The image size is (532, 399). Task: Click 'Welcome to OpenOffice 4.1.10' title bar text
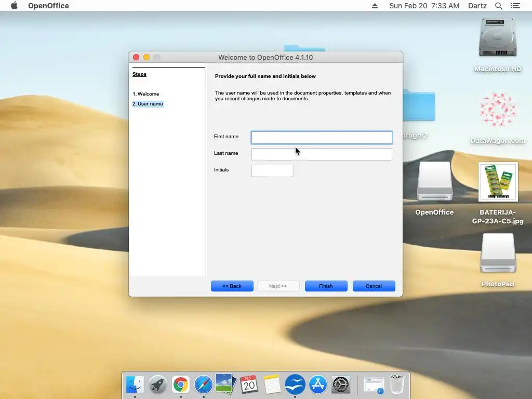(265, 57)
